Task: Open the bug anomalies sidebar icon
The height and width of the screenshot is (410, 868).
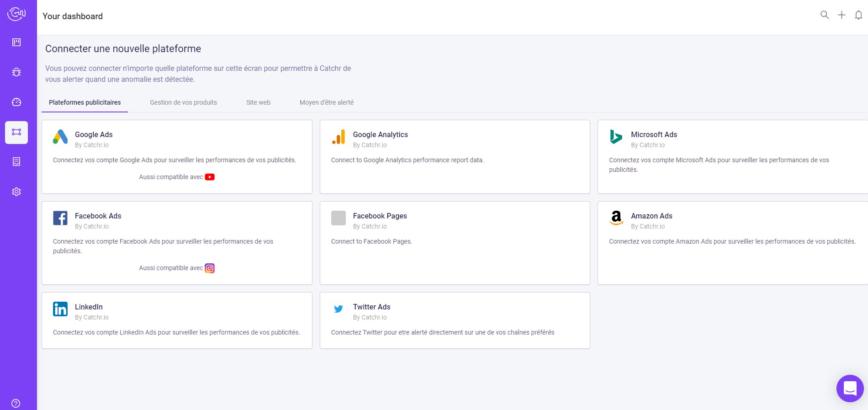Action: (16, 72)
